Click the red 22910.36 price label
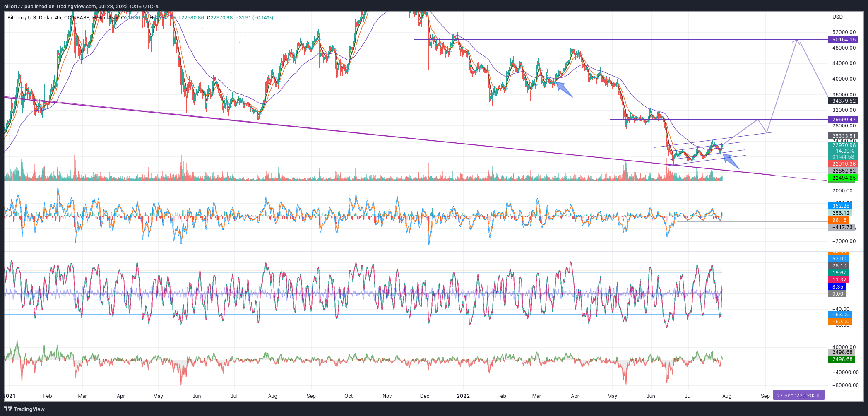This screenshot has height=416, width=868. click(x=843, y=164)
